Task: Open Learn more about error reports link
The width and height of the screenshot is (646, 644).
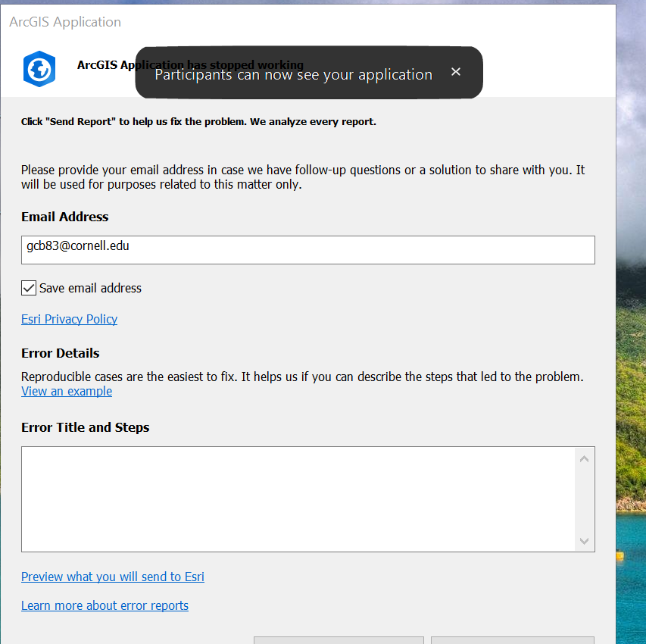Action: (105, 605)
